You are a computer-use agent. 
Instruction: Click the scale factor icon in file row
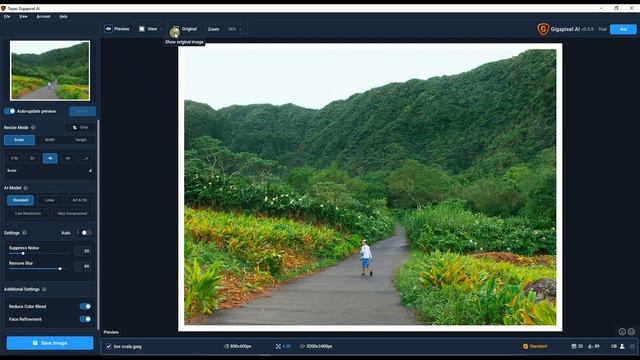click(x=278, y=346)
